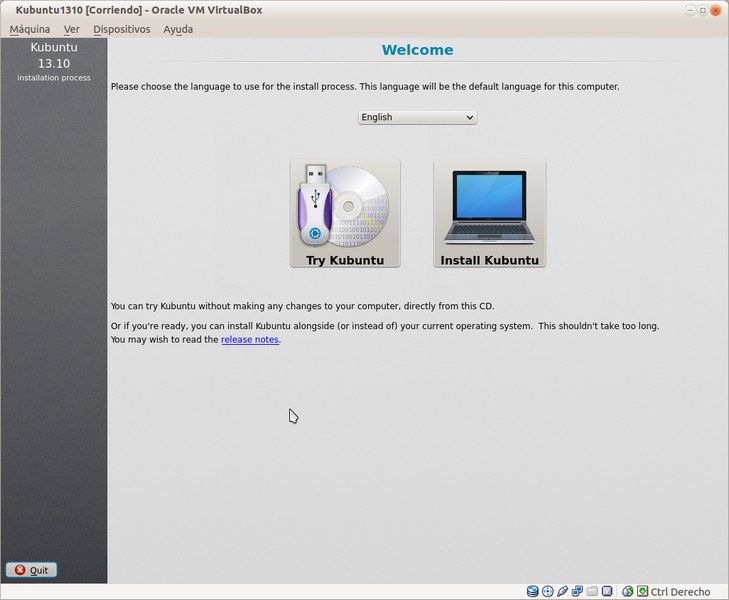Click the Try Kubuntu label text
The image size is (729, 600).
point(345,260)
